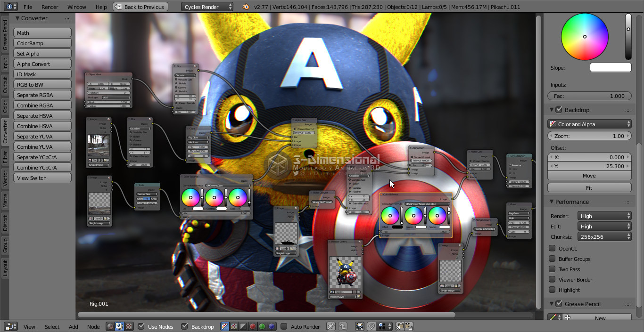The width and height of the screenshot is (644, 332).
Task: Collapse the Backdrop panel triangle
Action: (x=552, y=110)
